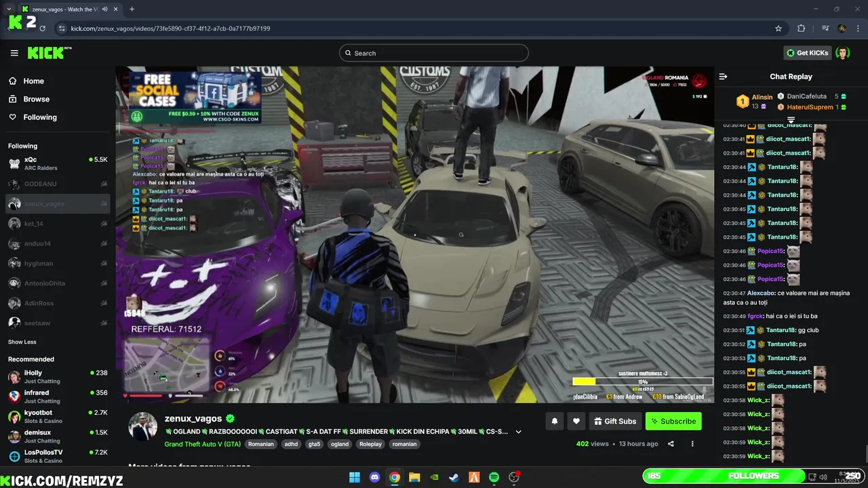Screen dimensions: 868x488
Task: Expand the gift leaderboard handle
Action: pyautogui.click(x=791, y=119)
